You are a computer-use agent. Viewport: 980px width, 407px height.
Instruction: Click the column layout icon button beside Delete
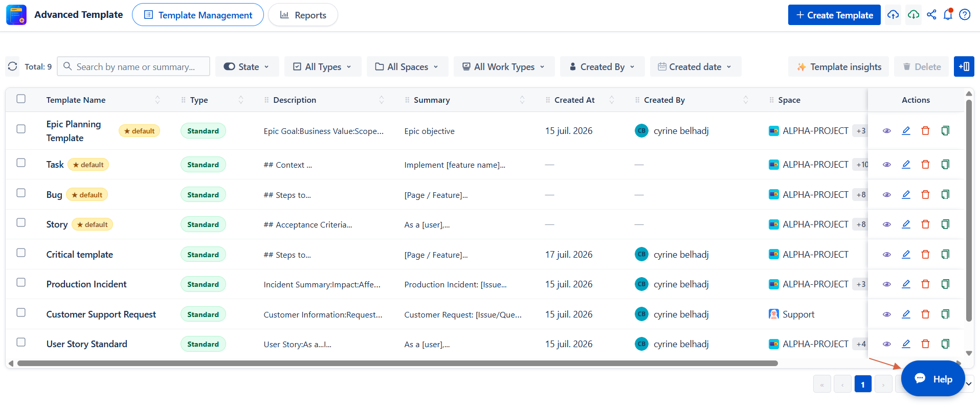(x=964, y=66)
